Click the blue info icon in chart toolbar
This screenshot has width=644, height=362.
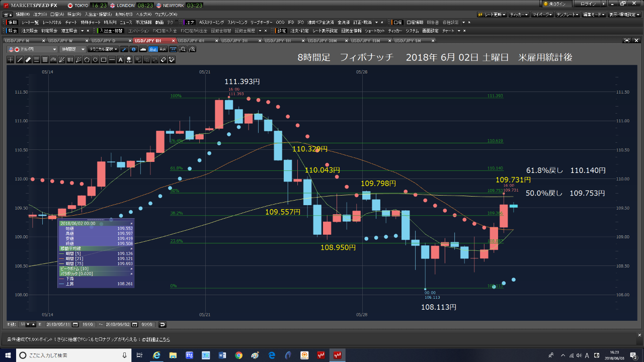[133, 49]
